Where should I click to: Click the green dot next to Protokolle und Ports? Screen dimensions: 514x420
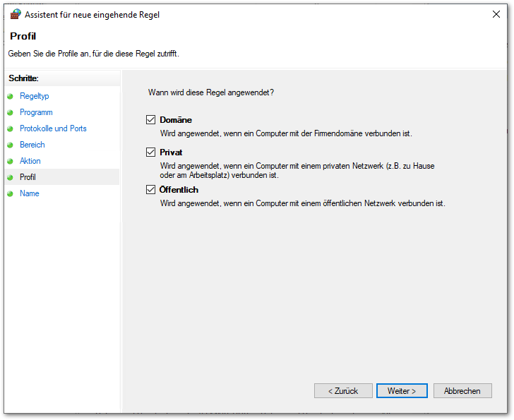click(x=11, y=128)
